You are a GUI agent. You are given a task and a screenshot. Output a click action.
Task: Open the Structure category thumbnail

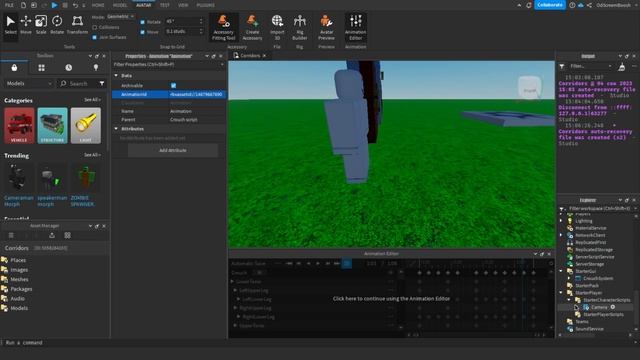click(52, 126)
